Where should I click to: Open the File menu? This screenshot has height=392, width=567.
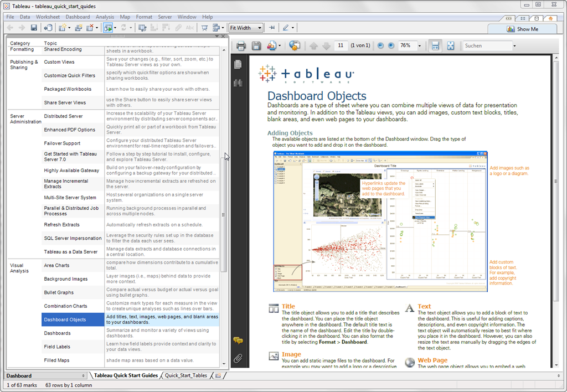(10, 17)
